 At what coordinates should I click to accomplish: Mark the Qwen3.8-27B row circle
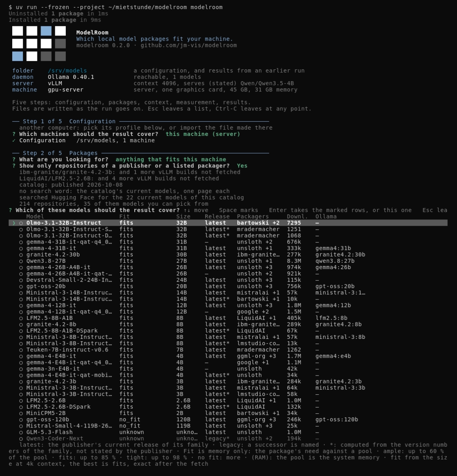21,261
